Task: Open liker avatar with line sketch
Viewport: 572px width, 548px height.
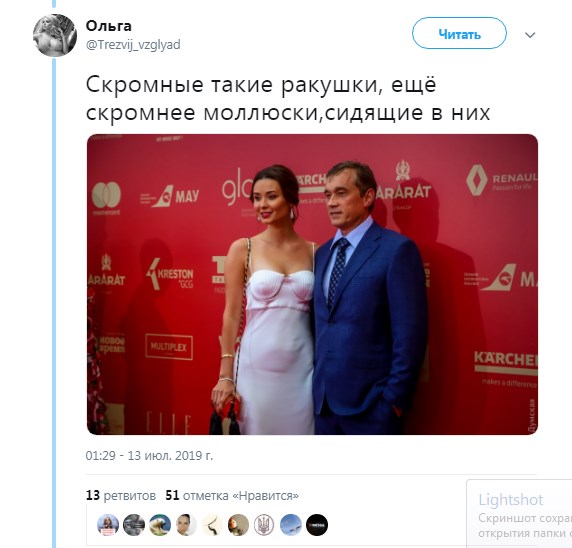Action: tap(212, 525)
